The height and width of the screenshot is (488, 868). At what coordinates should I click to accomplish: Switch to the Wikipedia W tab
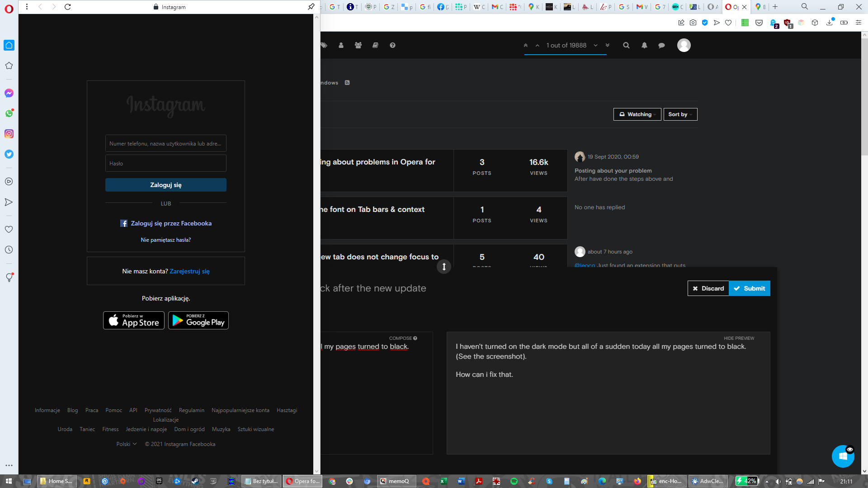pos(479,7)
